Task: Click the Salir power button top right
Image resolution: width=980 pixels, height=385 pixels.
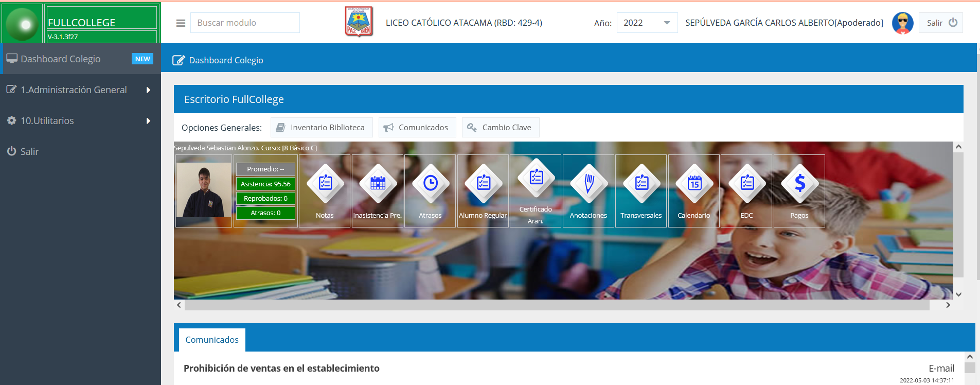Action: 941,23
